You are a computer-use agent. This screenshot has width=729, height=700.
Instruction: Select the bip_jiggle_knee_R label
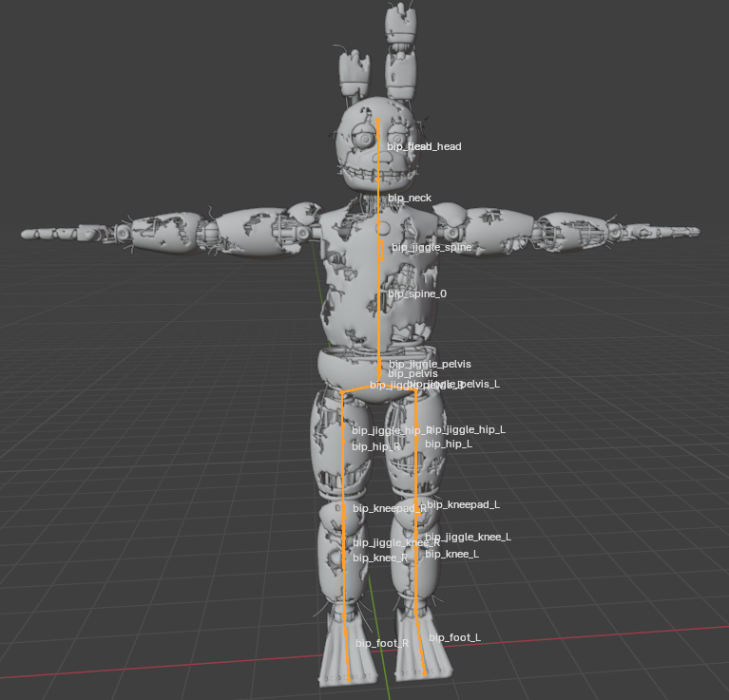click(396, 542)
